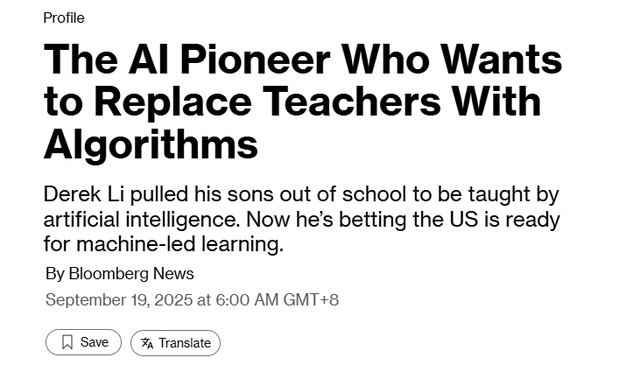Screen dimensions: 640x365
Task: Click the 'September 19, 2025' date
Action: [119, 300]
